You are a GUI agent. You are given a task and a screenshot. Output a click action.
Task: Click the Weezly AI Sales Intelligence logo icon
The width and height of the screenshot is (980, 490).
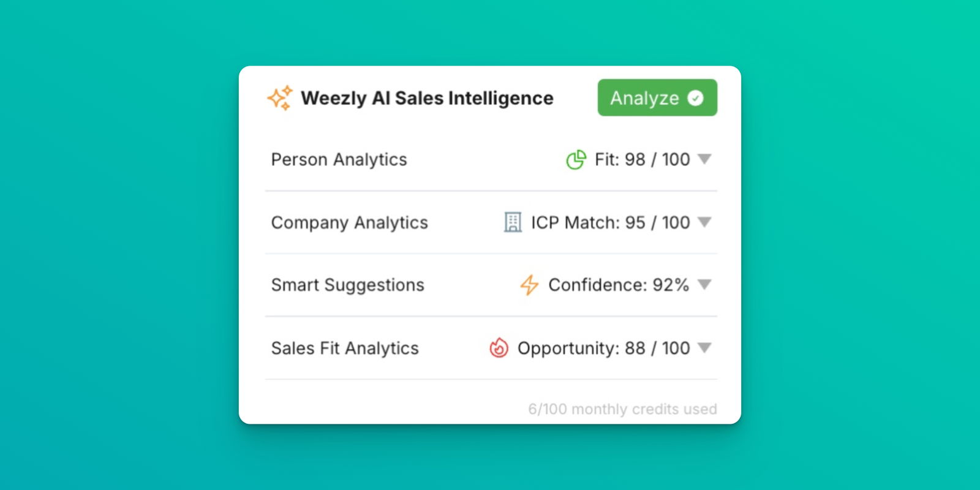coord(281,97)
